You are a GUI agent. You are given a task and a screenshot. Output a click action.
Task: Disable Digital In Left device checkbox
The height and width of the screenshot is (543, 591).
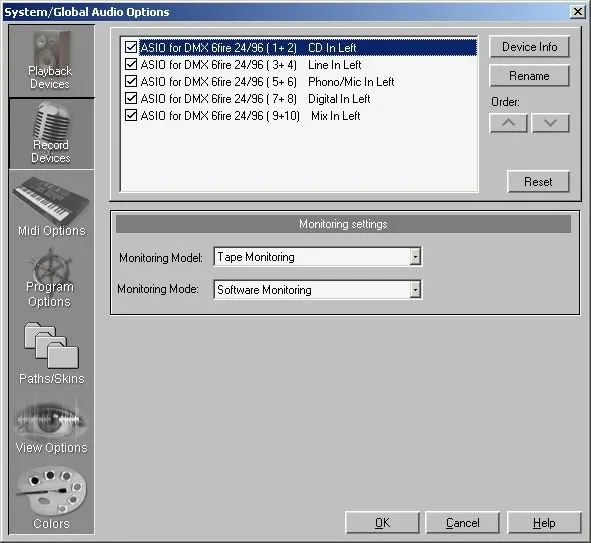point(131,98)
